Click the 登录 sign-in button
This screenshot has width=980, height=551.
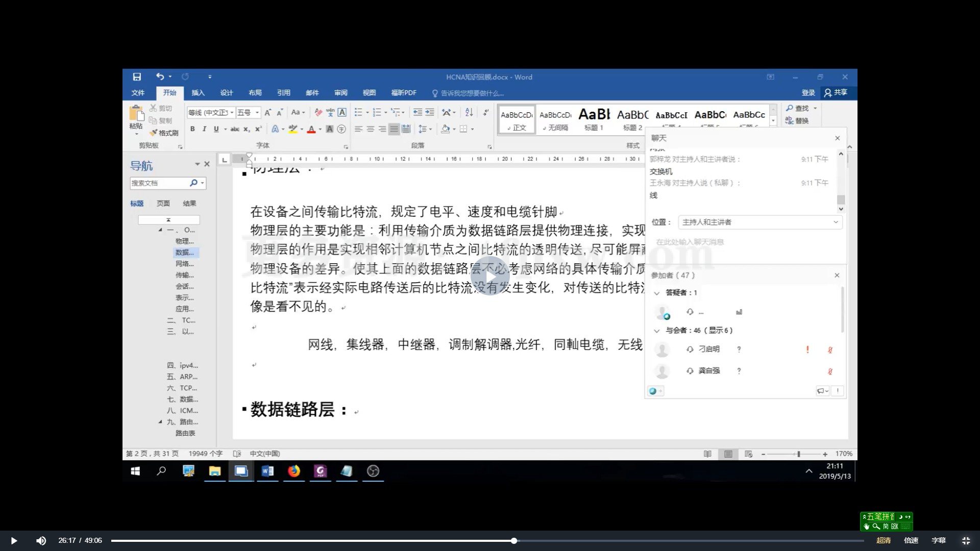coord(808,92)
